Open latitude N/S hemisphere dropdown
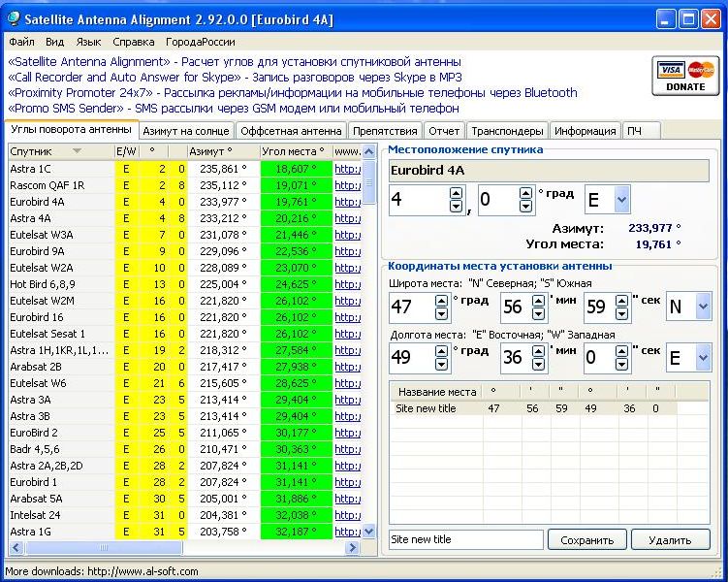Image resolution: width=728 pixels, height=582 pixels. tap(703, 307)
